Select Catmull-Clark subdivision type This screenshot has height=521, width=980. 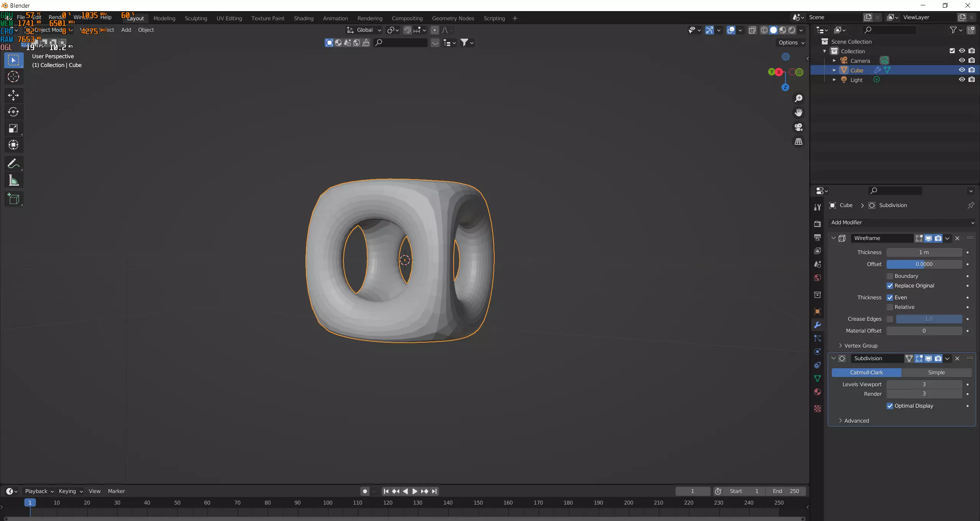866,372
